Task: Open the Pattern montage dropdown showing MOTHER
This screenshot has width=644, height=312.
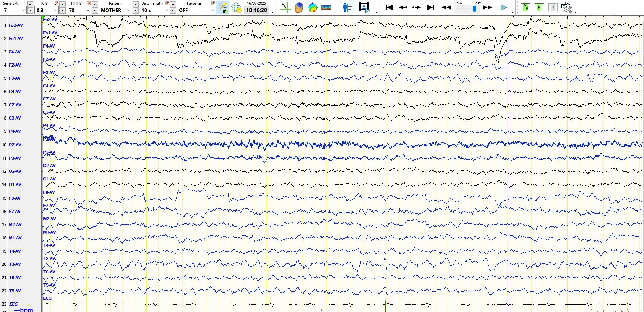Action: click(x=116, y=10)
